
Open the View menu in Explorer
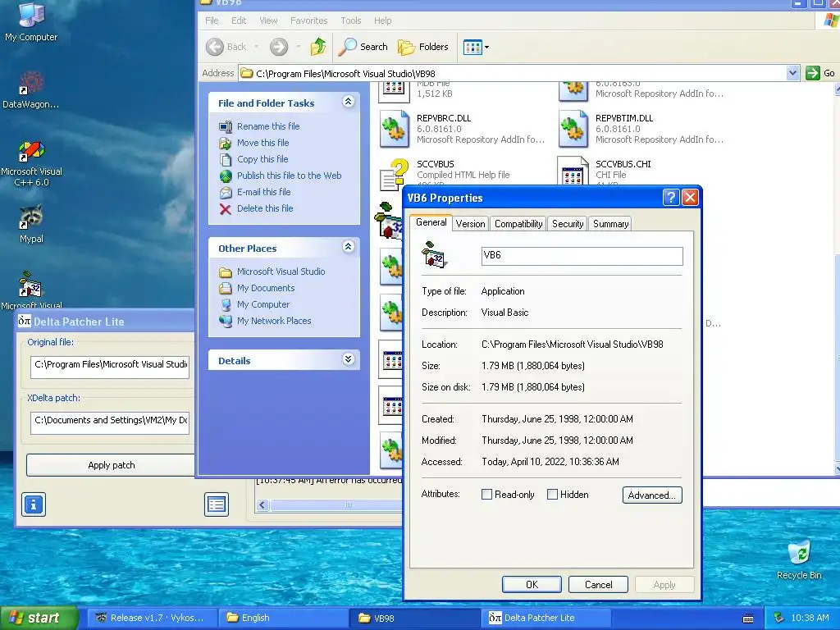tap(268, 21)
